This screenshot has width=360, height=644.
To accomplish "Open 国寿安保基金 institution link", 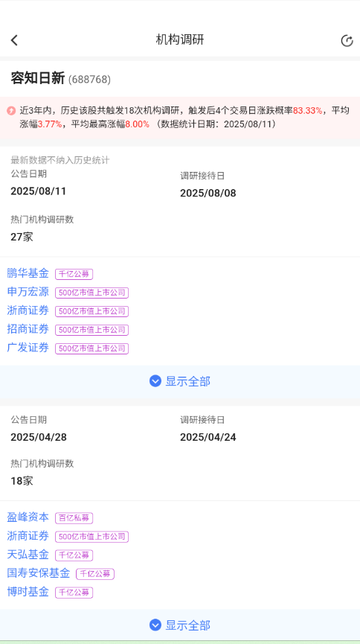I will click(39, 573).
